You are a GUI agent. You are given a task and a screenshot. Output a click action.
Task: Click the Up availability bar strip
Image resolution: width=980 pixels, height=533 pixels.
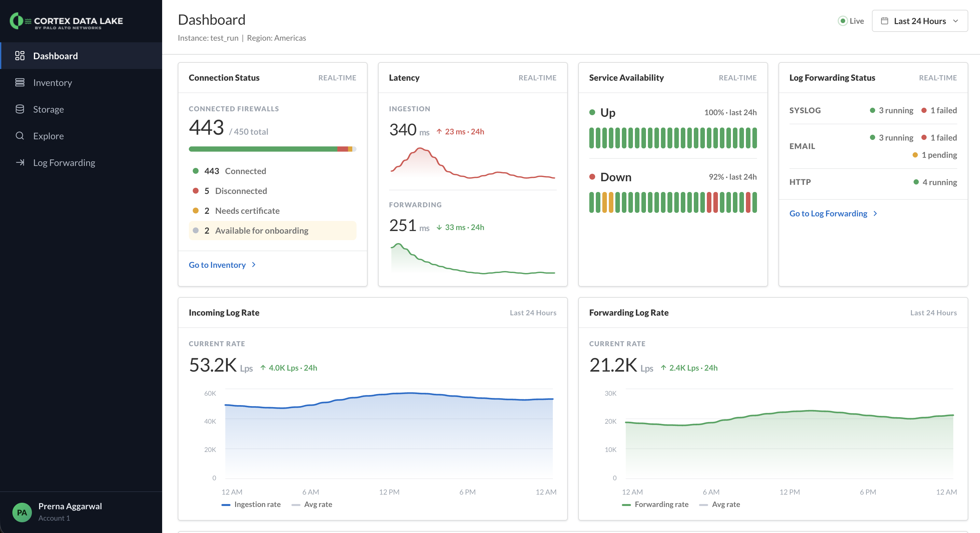tap(673, 138)
